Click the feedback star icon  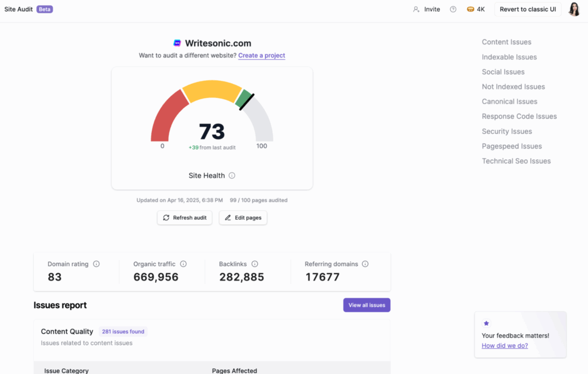point(486,323)
